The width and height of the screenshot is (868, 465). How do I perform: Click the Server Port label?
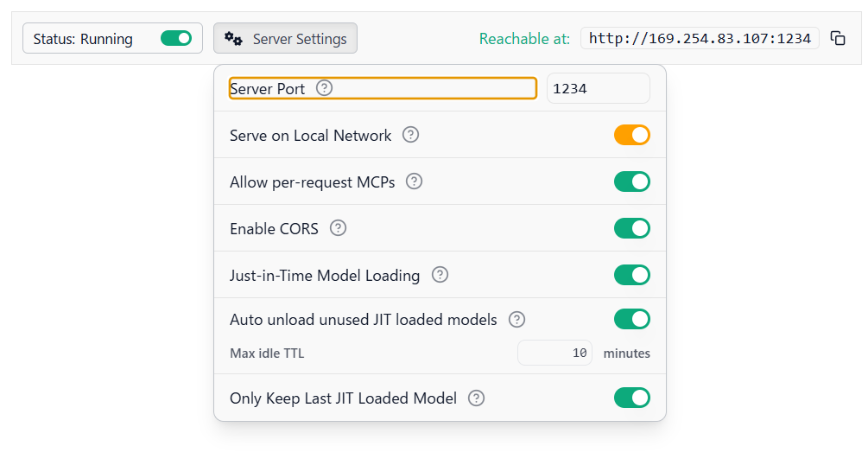268,89
